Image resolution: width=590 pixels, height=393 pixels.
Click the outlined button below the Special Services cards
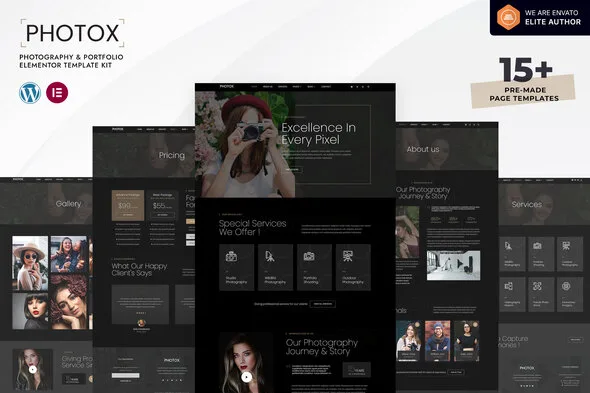coord(322,304)
